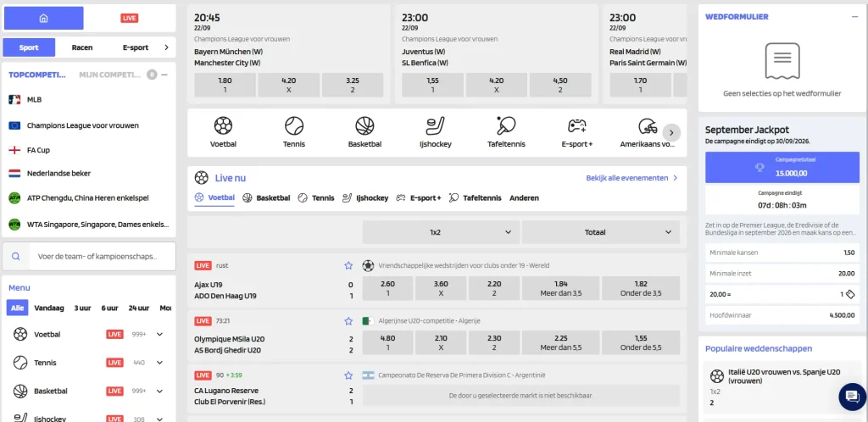Select Voetbal sport icon in carousel
Image resolution: width=868 pixels, height=422 pixels.
[x=223, y=126]
